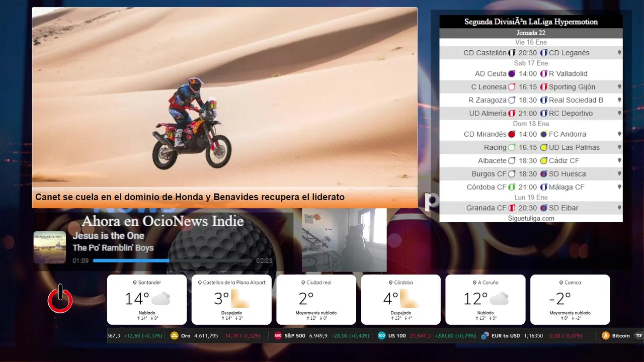The width and height of the screenshot is (644, 362).
Task: Click the location pin beside Cuenca
Action: click(x=561, y=283)
